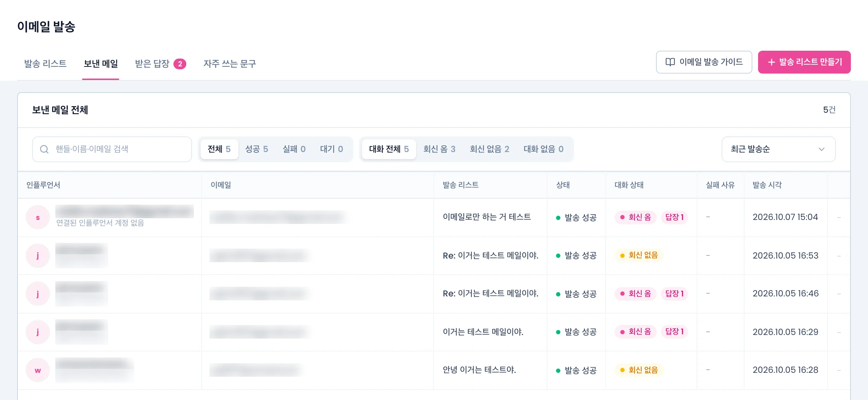Click the 'j' avatar in 16:29 row
Viewport: 868px width, 400px height.
[38, 332]
